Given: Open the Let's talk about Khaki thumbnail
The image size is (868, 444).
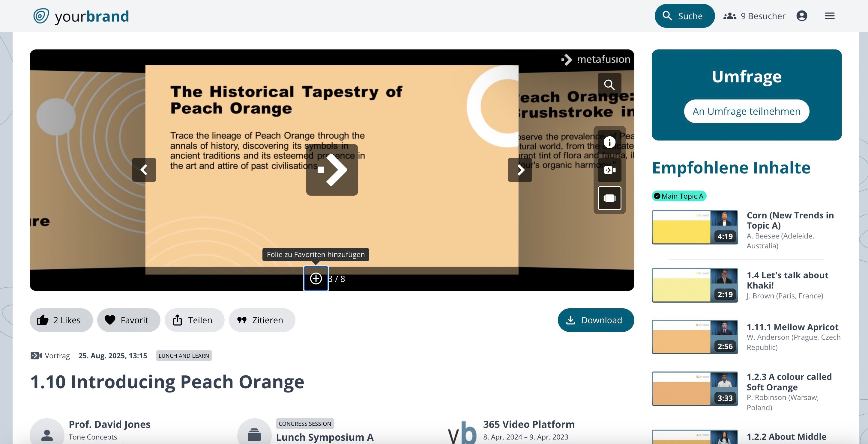Looking at the screenshot, I should [x=695, y=285].
